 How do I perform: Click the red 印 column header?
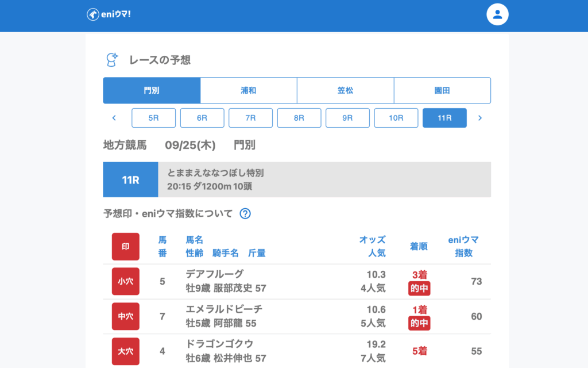coord(125,247)
